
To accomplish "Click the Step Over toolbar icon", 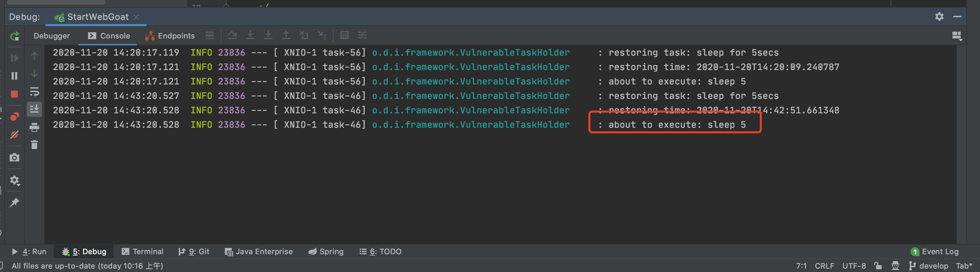I will click(232, 35).
